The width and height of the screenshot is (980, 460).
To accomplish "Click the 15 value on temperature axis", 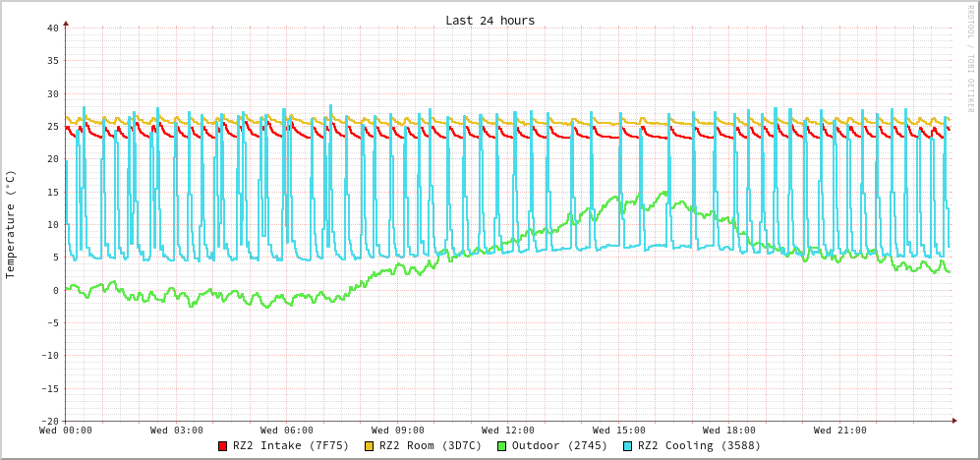I will coord(52,192).
